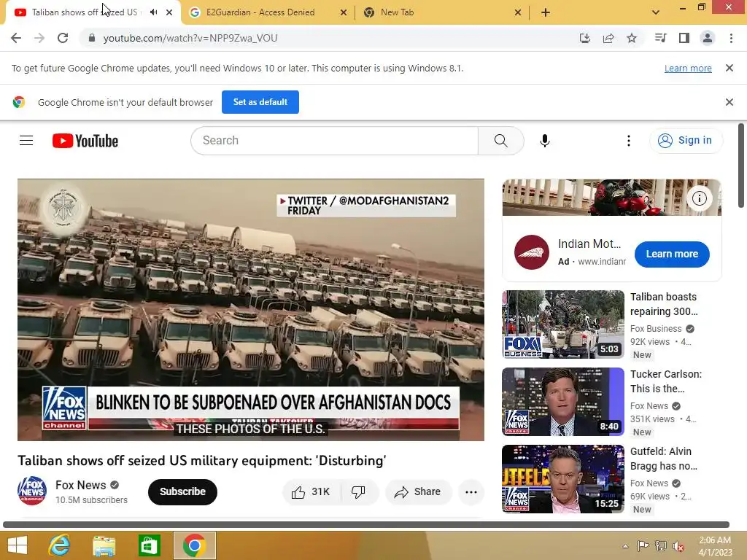
Task: Select the Taliban shows off YouTube tab
Action: 85,12
